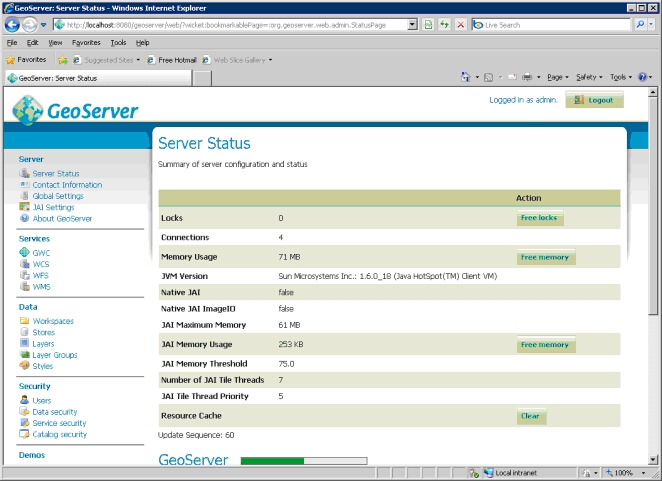Click the Help question mark icon
The image size is (662, 481).
pyautogui.click(x=643, y=77)
